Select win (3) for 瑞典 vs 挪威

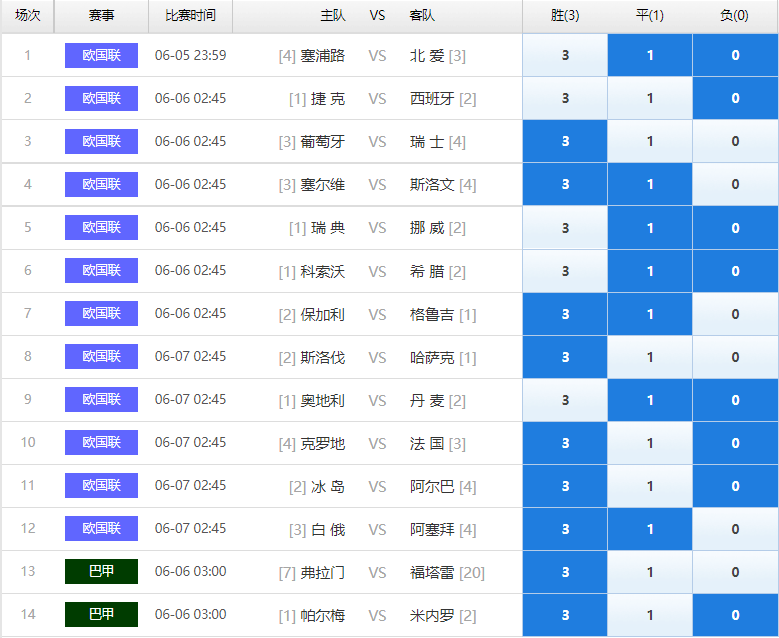coord(565,228)
